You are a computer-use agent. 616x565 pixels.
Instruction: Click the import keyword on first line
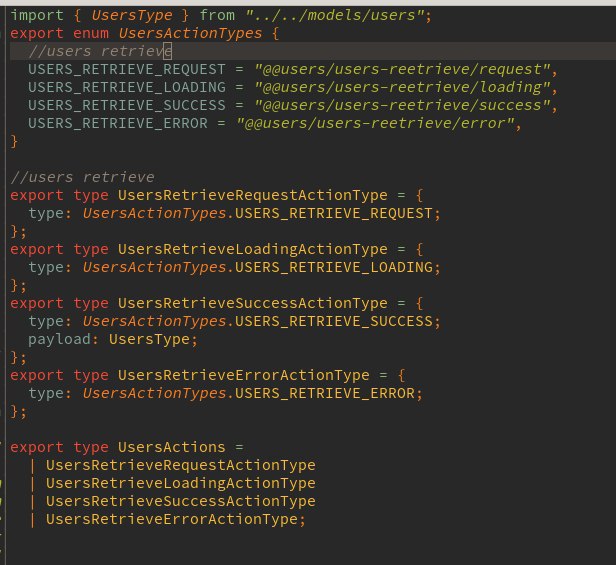(x=37, y=16)
